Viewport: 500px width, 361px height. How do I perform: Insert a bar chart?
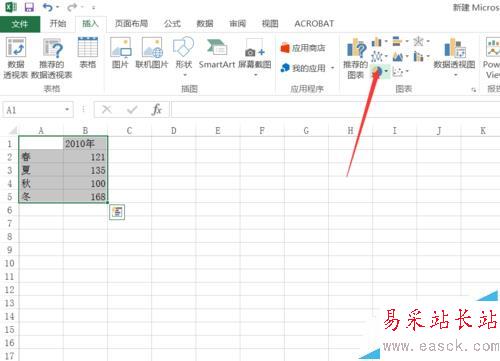(397, 41)
